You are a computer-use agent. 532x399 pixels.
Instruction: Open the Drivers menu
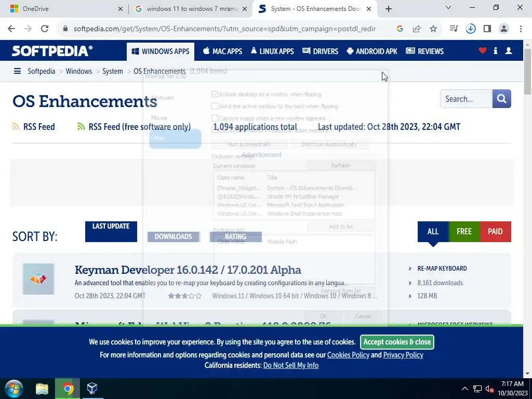320,51
